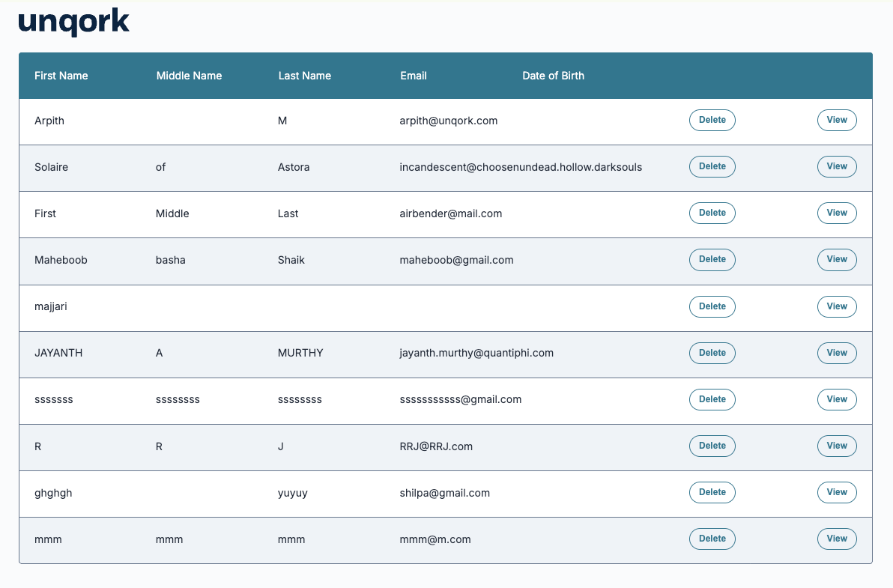This screenshot has width=893, height=588.
Task: View the mmm@m.com record
Action: click(836, 539)
